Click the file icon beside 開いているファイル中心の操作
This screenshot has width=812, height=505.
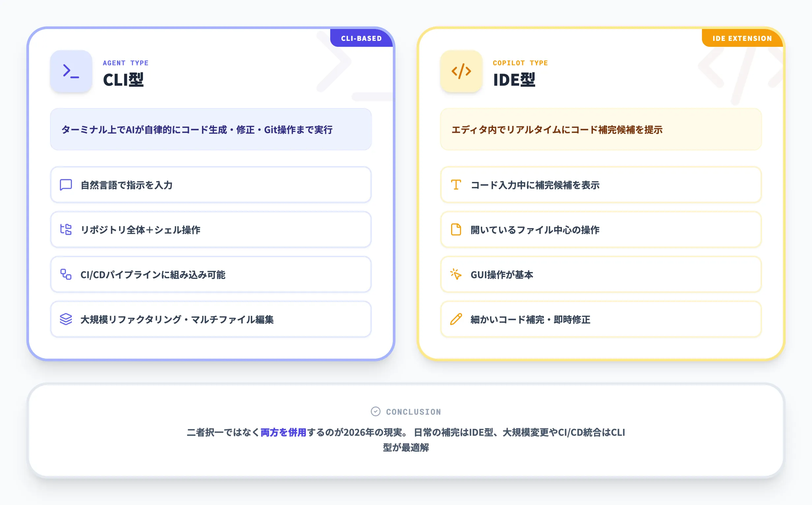click(x=456, y=230)
